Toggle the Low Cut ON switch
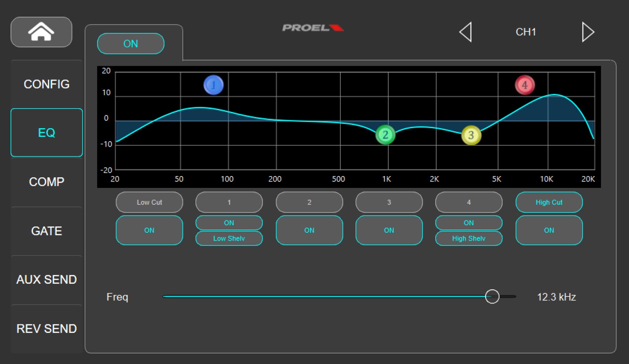This screenshot has width=629, height=364. (x=149, y=230)
